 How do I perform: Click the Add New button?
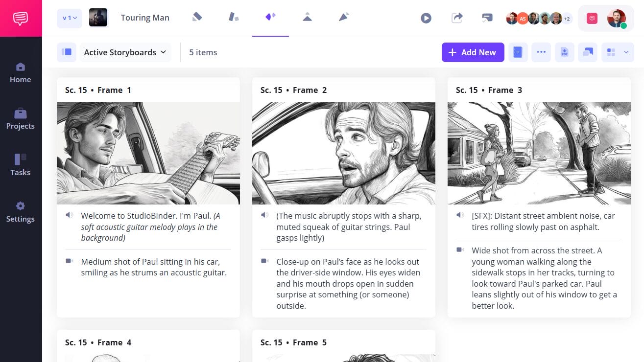coord(473,52)
